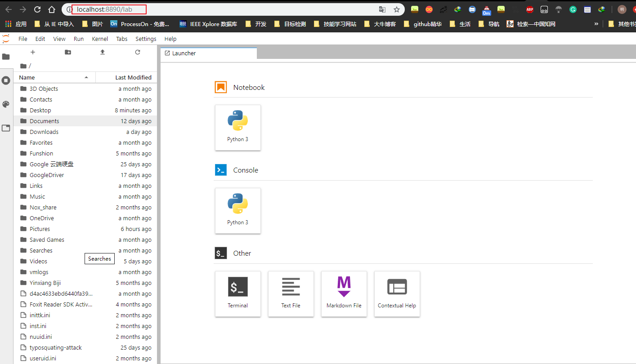Open the Kernel menu

pyautogui.click(x=100, y=39)
